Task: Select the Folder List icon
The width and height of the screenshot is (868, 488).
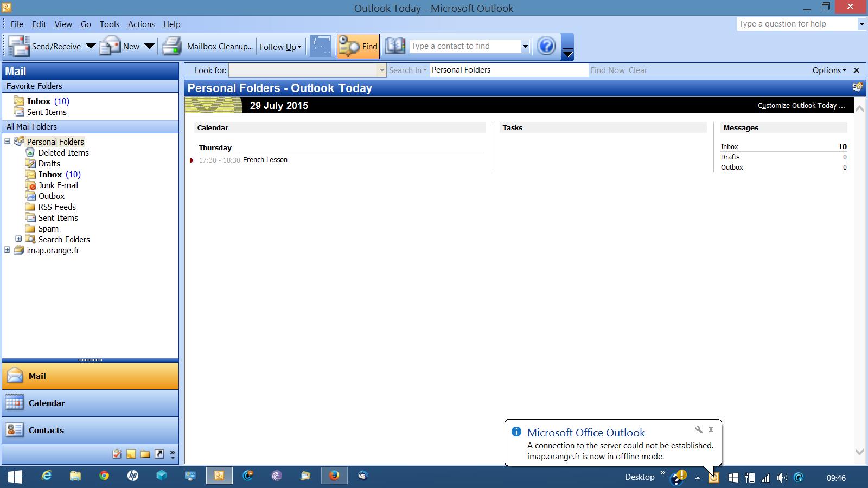Action: 145,454
